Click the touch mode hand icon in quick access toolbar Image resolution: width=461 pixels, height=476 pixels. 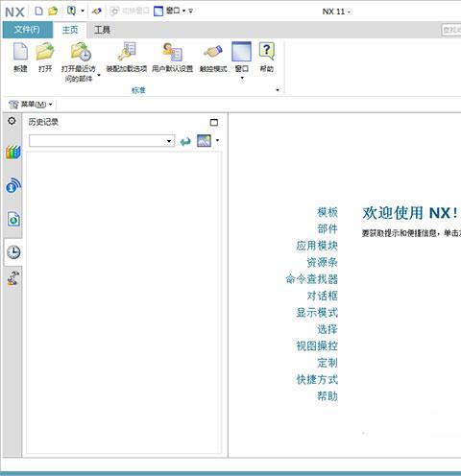click(x=97, y=12)
